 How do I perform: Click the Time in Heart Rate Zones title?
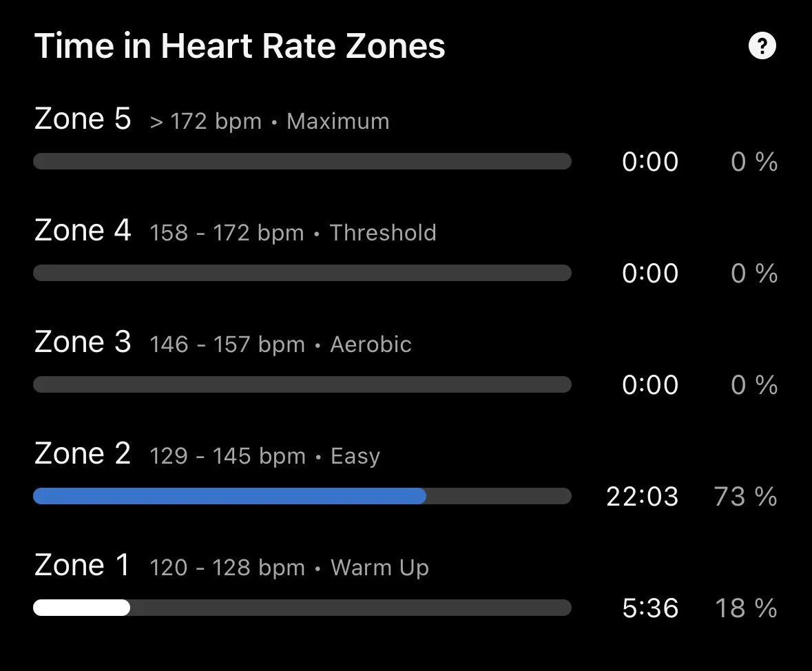240,45
